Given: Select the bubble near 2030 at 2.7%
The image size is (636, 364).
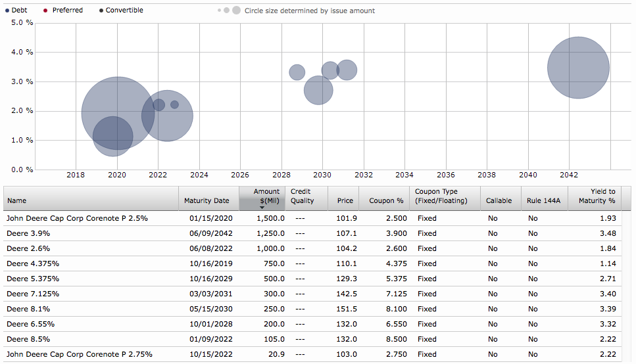Looking at the screenshot, I should click(318, 91).
